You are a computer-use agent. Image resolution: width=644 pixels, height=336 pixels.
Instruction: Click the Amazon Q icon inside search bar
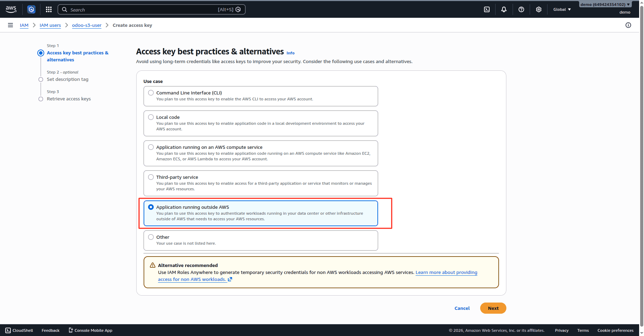pyautogui.click(x=238, y=9)
